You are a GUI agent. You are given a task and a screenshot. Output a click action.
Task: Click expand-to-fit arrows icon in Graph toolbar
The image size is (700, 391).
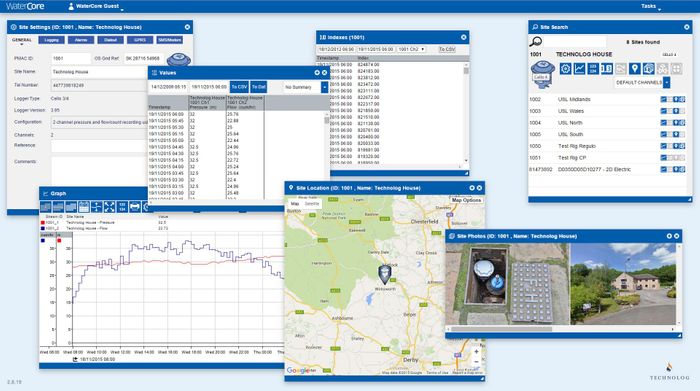coord(109,207)
